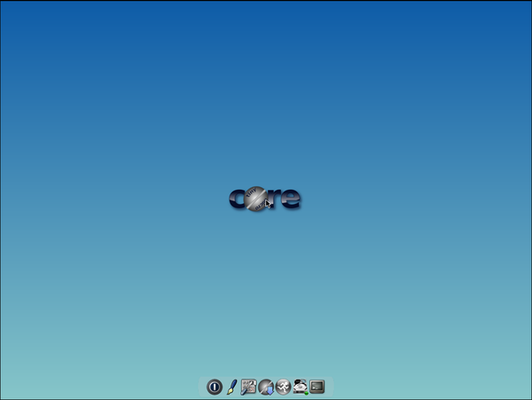Launch the Terminal from the dock
The image size is (532, 400).
(317, 387)
